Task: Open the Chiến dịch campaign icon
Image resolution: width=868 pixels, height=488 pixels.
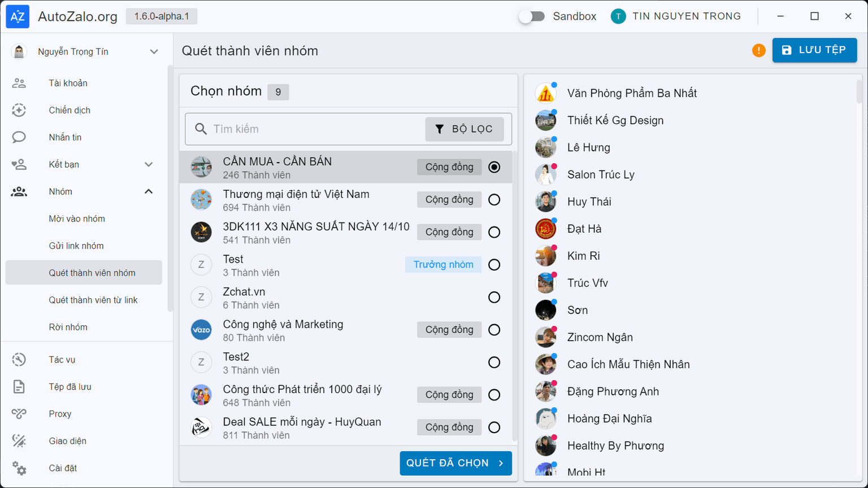Action: (19, 110)
